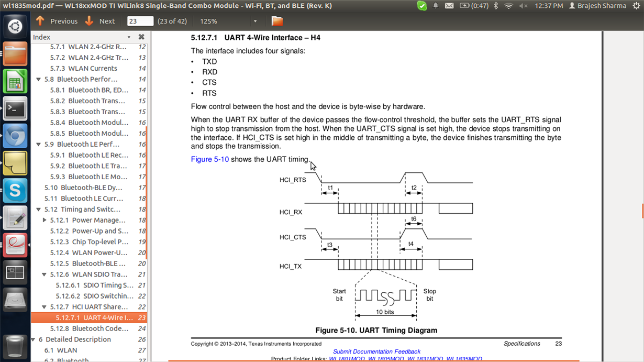Open the Submit Documentation Feedback link
644x362 pixels.
pos(376,352)
